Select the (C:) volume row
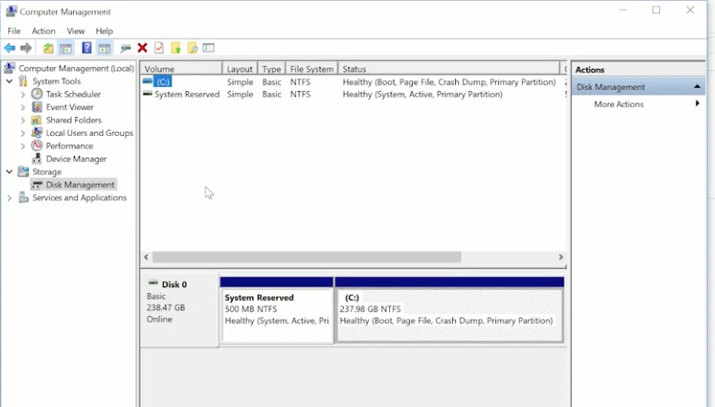The image size is (715, 407). coord(353,82)
